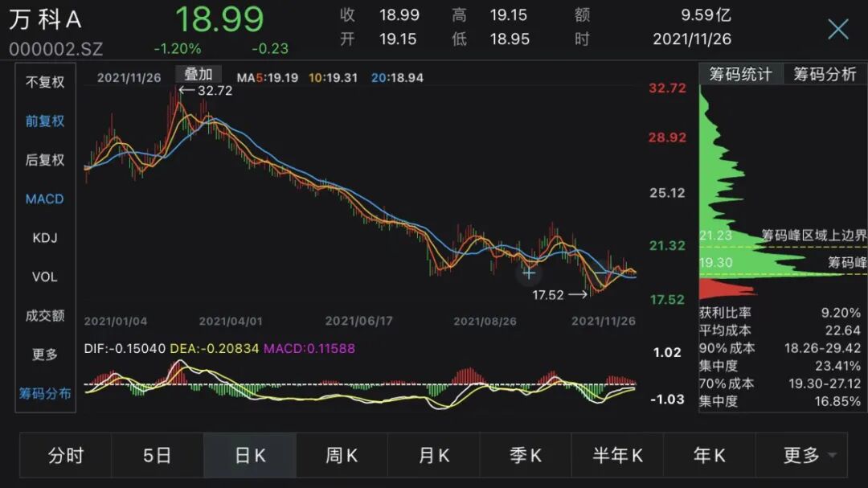Close the stock chart with the X icon
Viewport: 868px width, 488px height.
(x=837, y=29)
